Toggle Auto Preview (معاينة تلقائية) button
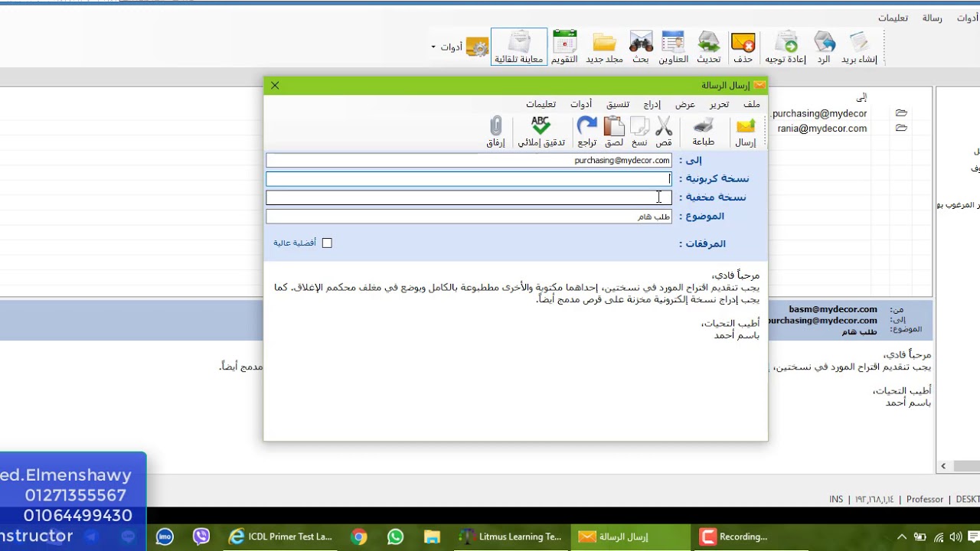This screenshot has width=980, height=551. point(519,47)
